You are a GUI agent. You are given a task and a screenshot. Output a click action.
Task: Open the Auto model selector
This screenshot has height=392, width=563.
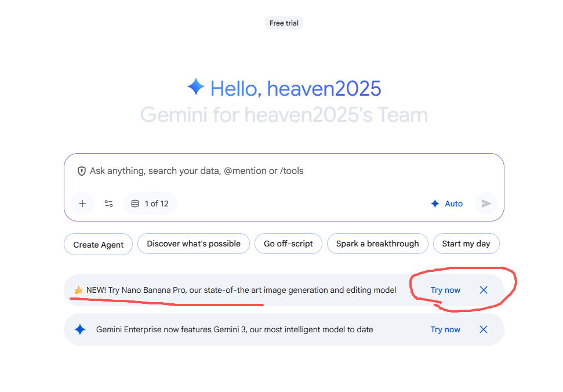pyautogui.click(x=447, y=204)
